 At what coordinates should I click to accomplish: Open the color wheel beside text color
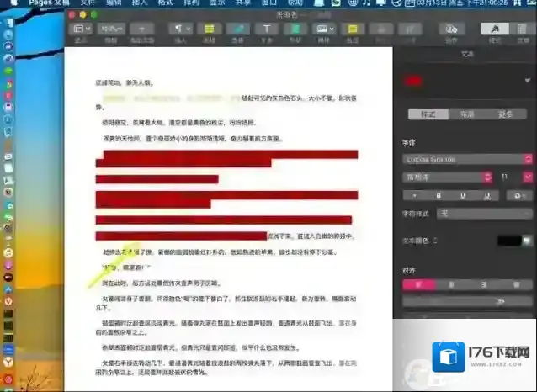(528, 241)
